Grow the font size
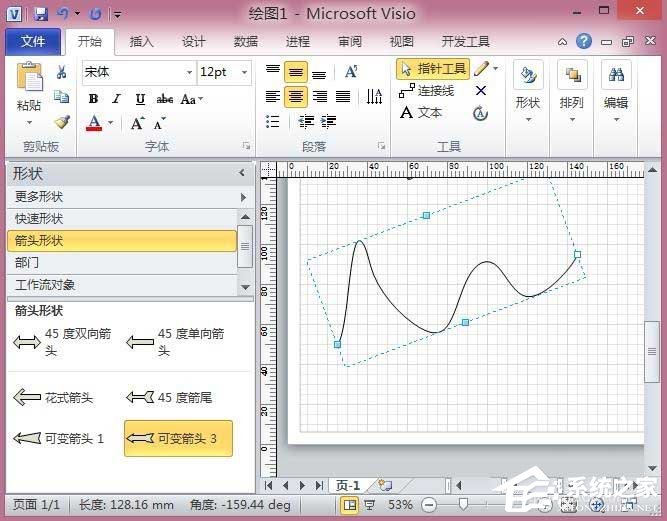 [137, 123]
